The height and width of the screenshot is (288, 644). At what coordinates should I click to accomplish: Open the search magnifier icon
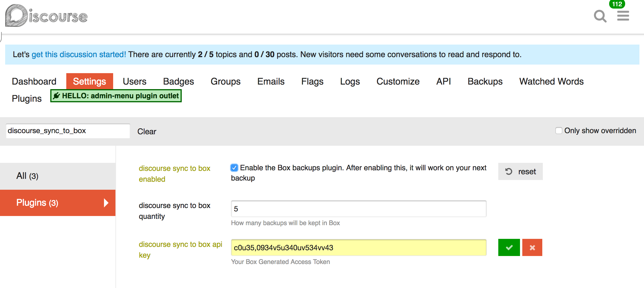(600, 16)
